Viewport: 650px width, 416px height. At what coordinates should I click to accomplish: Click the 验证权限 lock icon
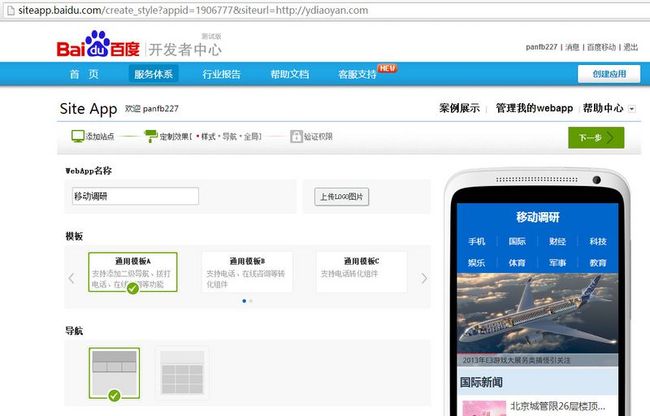(x=296, y=136)
